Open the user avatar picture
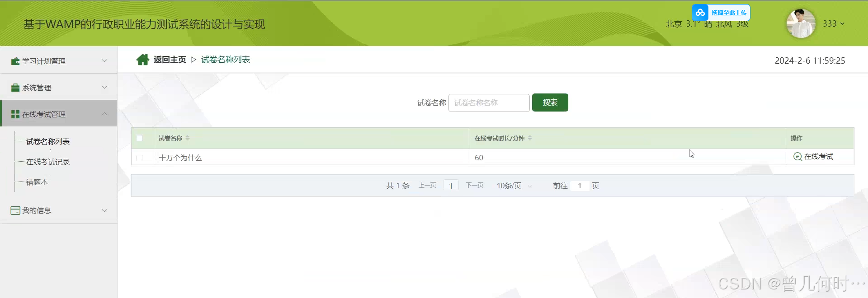The image size is (868, 298). point(801,23)
